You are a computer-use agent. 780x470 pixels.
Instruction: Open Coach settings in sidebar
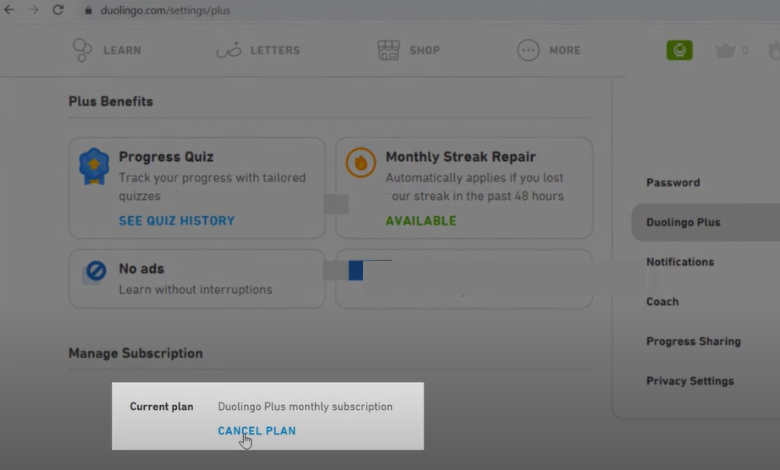tap(662, 301)
